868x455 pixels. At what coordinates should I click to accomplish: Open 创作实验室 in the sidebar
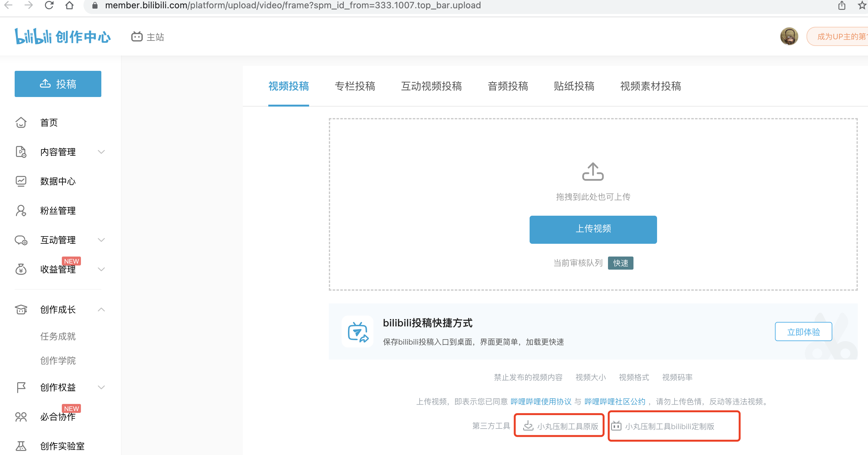63,446
